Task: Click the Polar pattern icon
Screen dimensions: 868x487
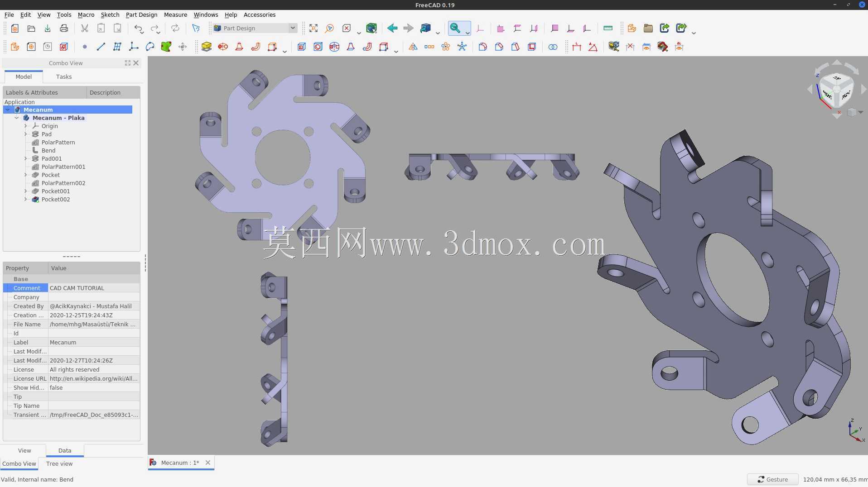Action: pos(446,47)
